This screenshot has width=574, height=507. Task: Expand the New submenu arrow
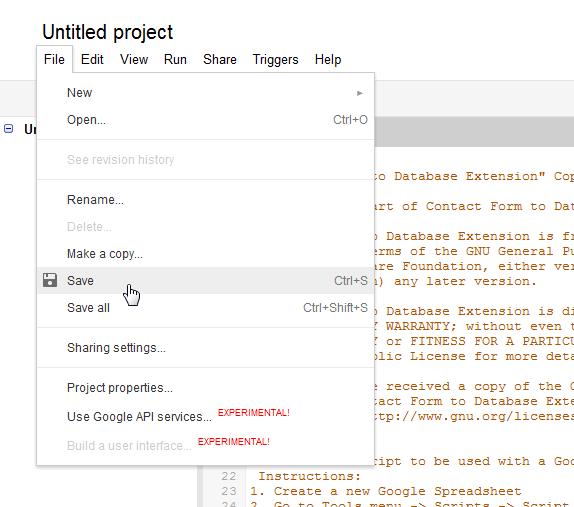point(360,93)
